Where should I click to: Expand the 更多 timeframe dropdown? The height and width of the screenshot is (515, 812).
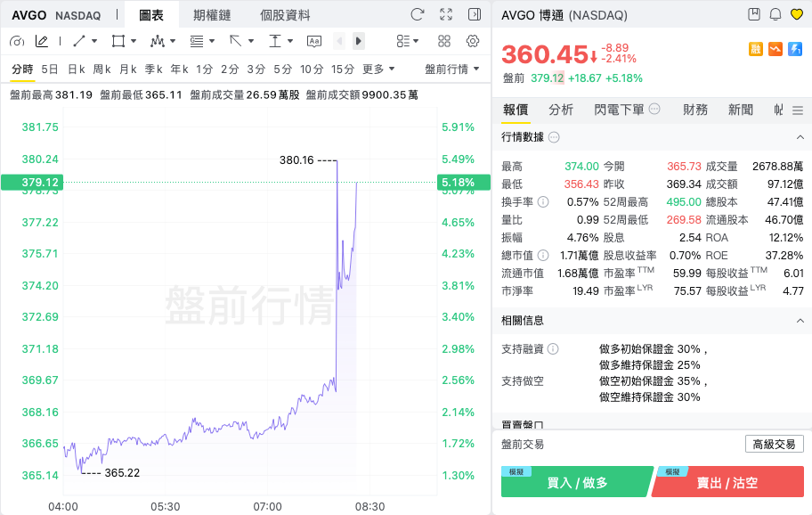378,69
